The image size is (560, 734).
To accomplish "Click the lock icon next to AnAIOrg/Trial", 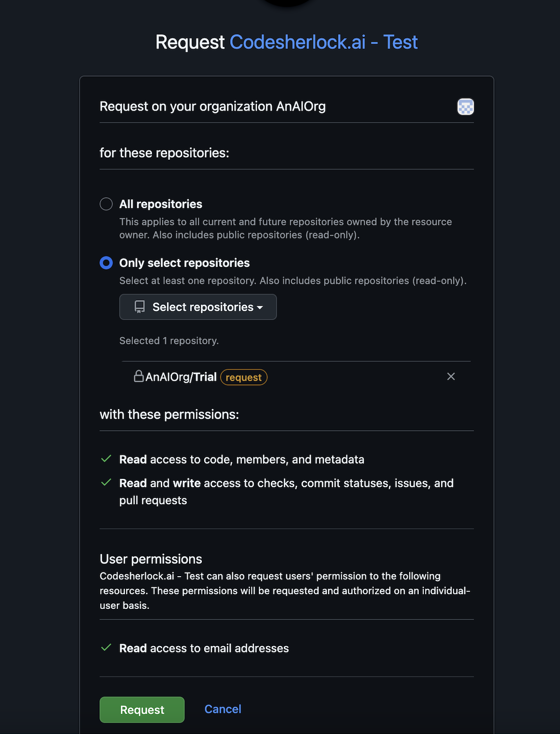I will 138,377.
